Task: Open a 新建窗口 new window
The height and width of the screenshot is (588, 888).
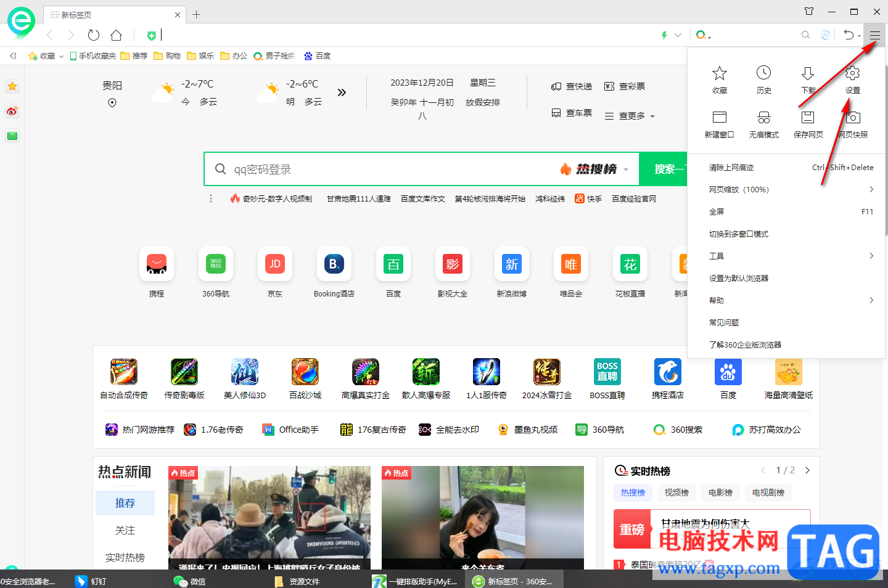Action: (x=720, y=125)
